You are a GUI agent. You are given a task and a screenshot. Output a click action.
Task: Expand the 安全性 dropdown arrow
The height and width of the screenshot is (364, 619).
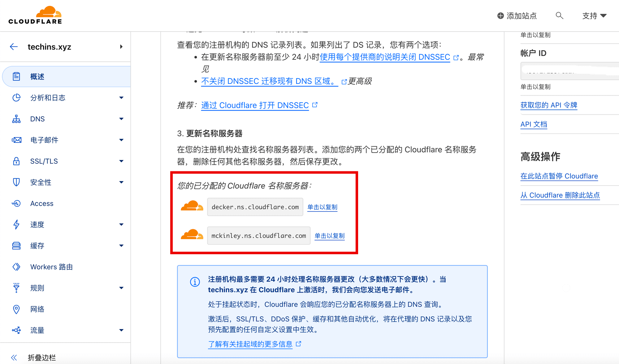121,182
